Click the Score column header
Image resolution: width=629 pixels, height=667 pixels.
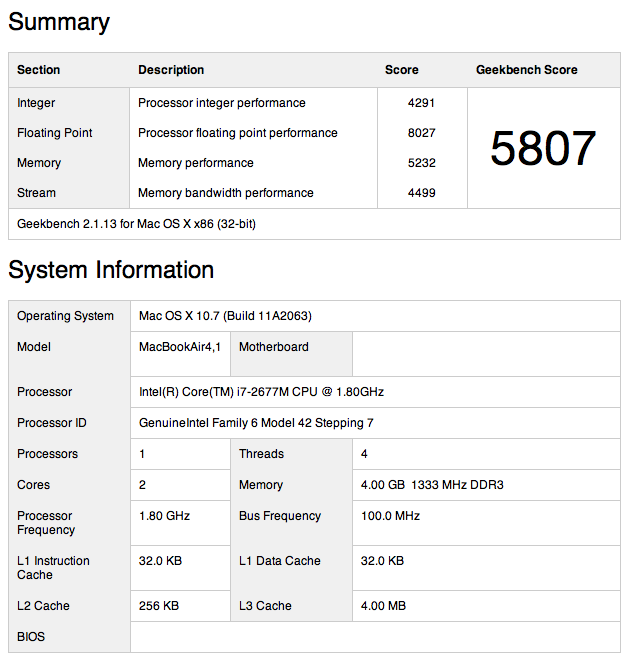coord(402,70)
